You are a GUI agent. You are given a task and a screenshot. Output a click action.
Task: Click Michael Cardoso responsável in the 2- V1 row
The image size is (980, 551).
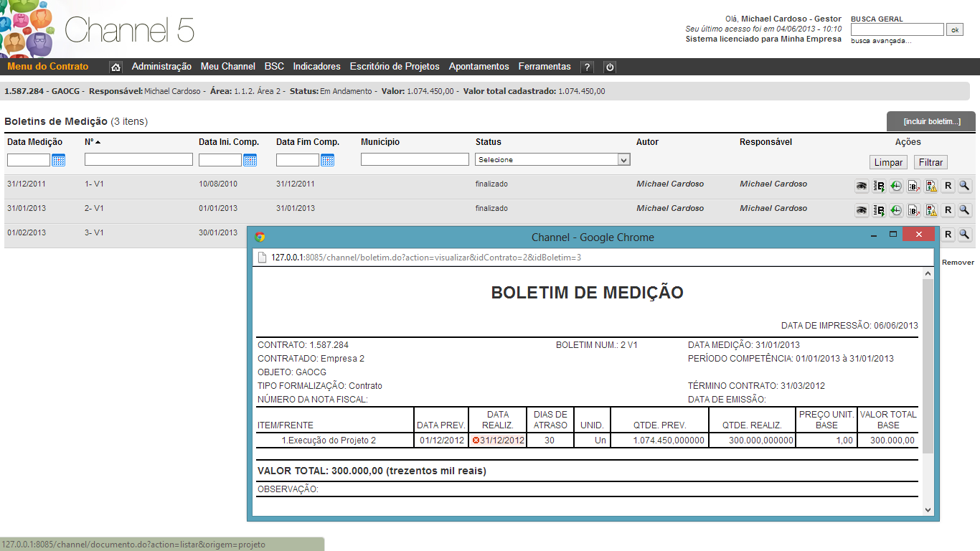click(x=773, y=208)
